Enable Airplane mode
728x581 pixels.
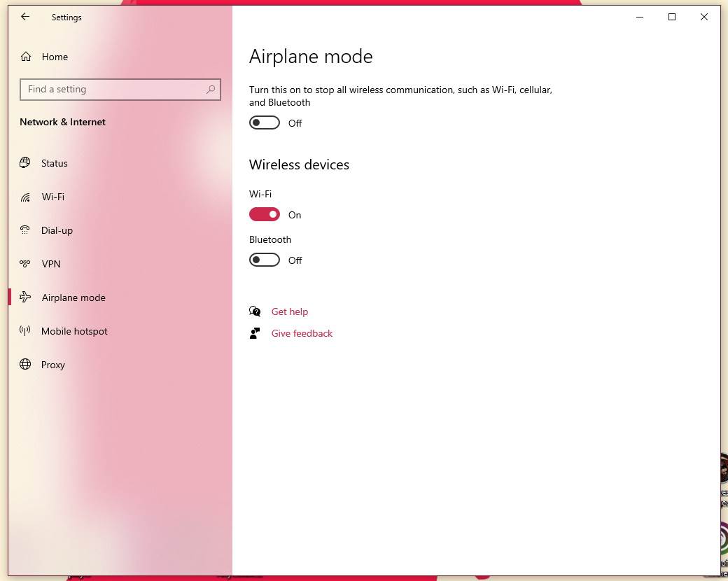pyautogui.click(x=264, y=122)
